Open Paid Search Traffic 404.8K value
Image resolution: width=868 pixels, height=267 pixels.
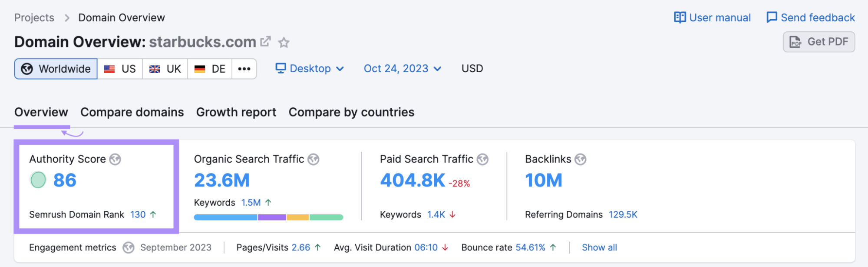(413, 180)
